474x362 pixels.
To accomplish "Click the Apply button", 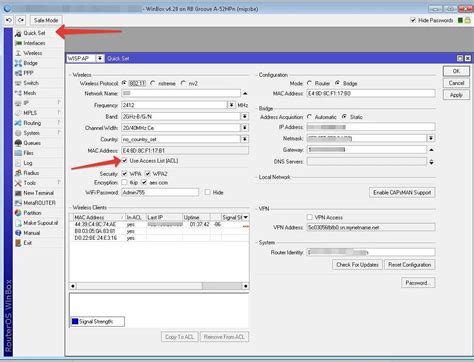I will (x=456, y=95).
